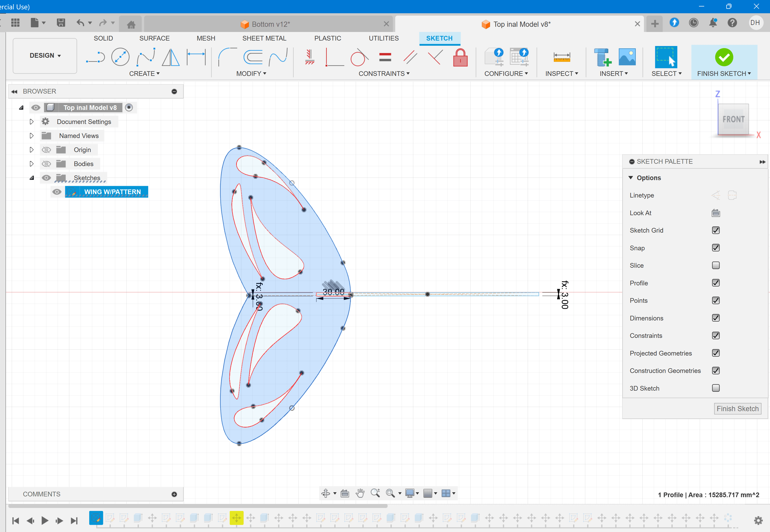
Task: Toggle the Points checkbox
Action: (x=716, y=301)
